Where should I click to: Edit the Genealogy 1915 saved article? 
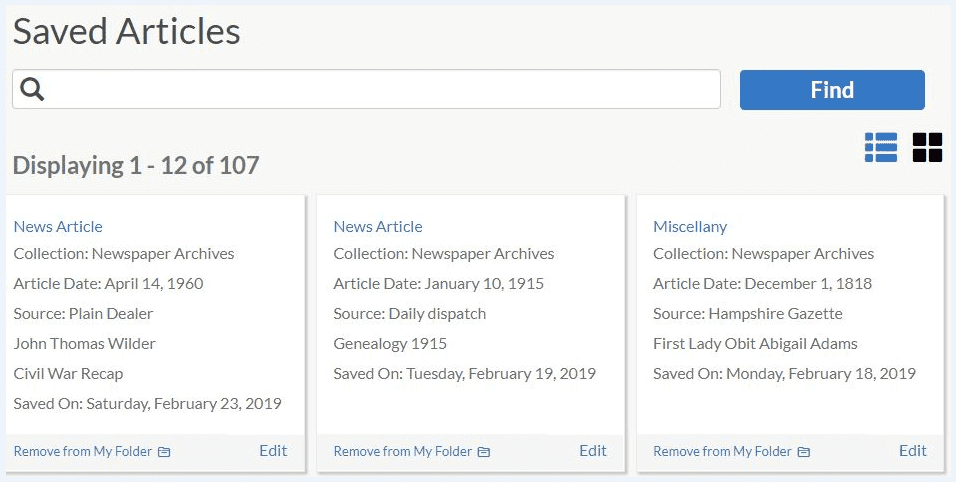point(593,451)
